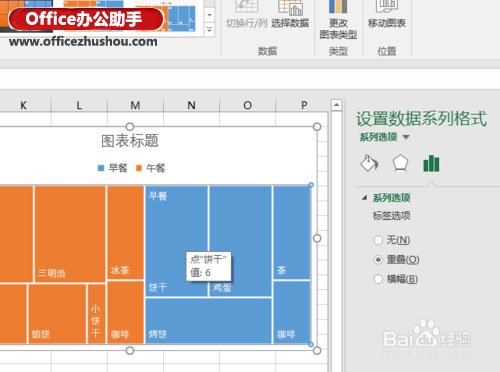Select the 茶 blue treemap block
This screenshot has height=372, width=500.
click(292, 232)
